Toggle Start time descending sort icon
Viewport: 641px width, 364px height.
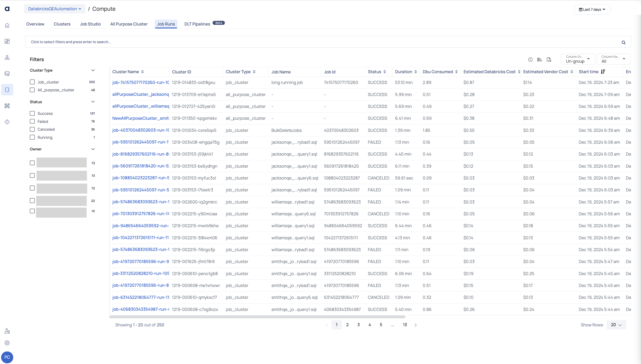[x=603, y=72]
